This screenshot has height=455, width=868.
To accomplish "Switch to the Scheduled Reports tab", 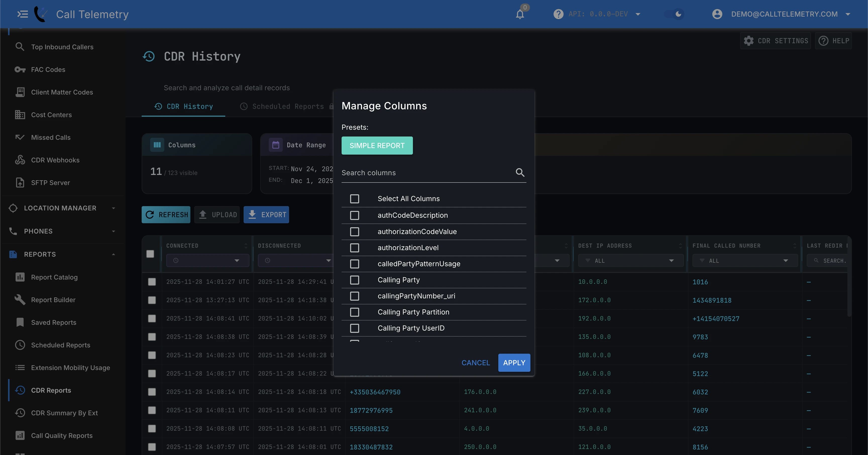I will pyautogui.click(x=287, y=107).
